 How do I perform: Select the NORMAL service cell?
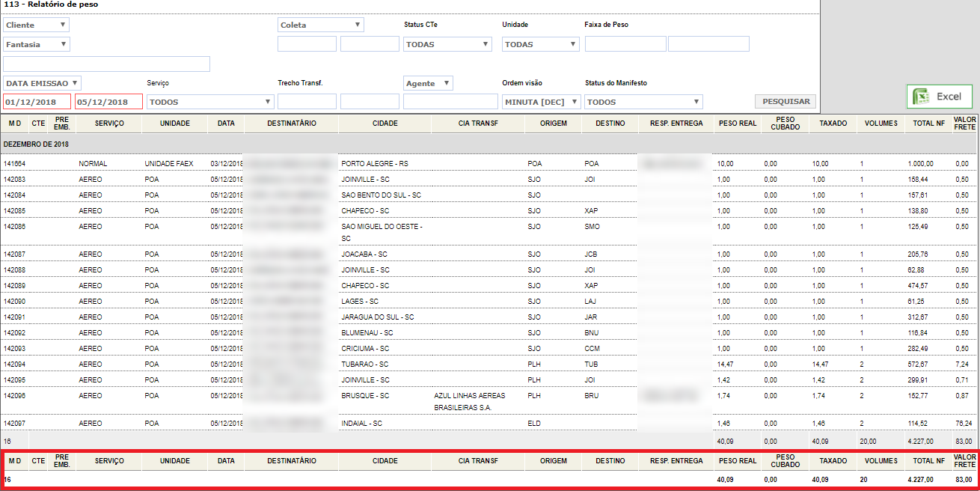(x=93, y=163)
